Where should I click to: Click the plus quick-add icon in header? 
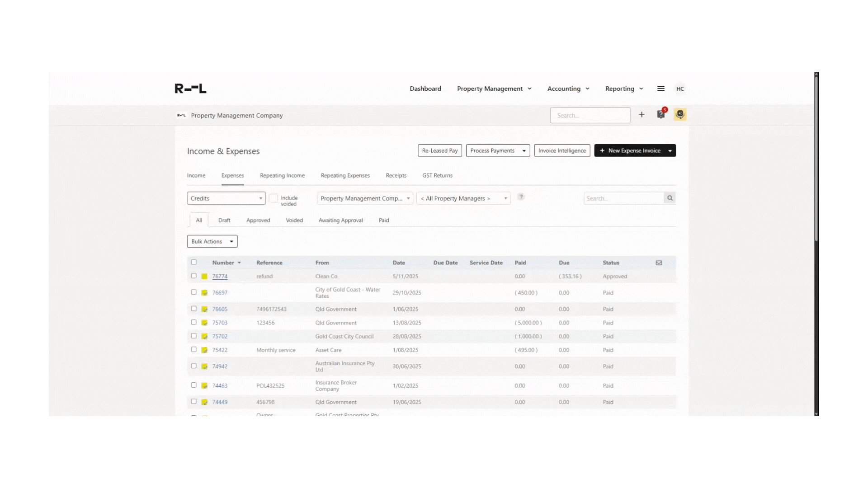642,115
